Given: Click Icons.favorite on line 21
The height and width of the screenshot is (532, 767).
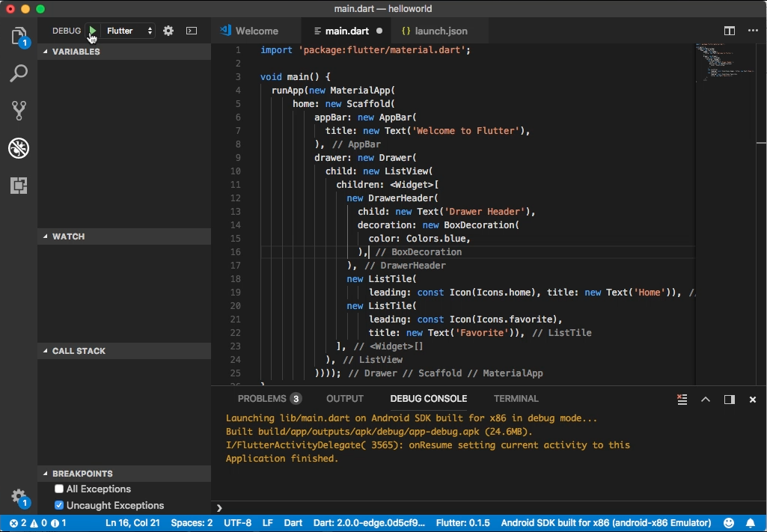Looking at the screenshot, I should tap(516, 319).
